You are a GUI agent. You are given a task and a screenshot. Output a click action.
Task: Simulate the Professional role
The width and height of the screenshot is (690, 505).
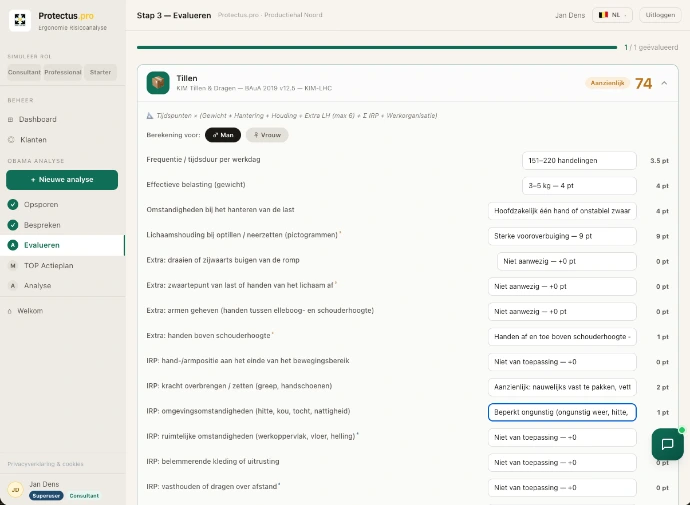coord(63,72)
